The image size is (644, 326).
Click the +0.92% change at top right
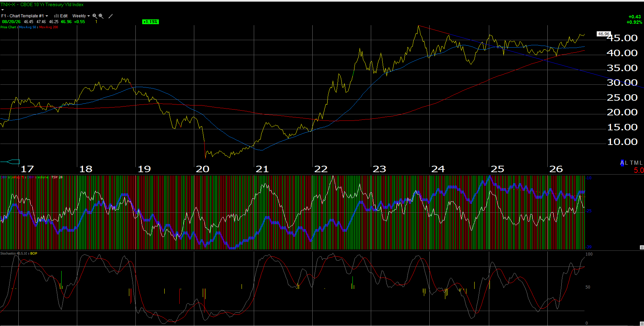634,22
